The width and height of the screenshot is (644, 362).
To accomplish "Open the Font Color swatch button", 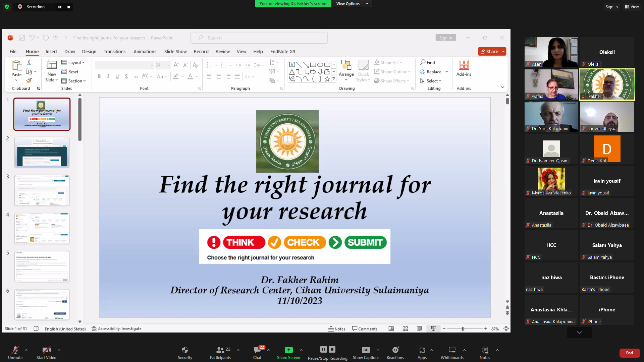I will pyautogui.click(x=190, y=76).
